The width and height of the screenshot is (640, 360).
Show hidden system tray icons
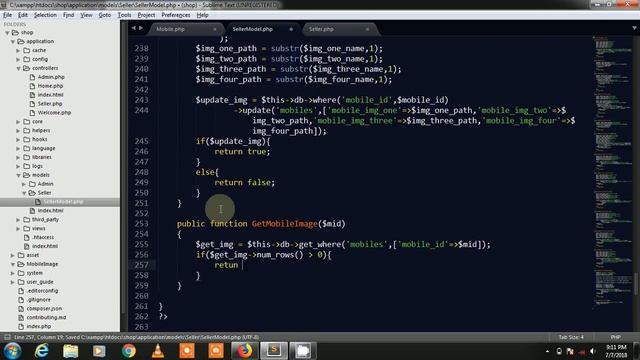tap(547, 351)
